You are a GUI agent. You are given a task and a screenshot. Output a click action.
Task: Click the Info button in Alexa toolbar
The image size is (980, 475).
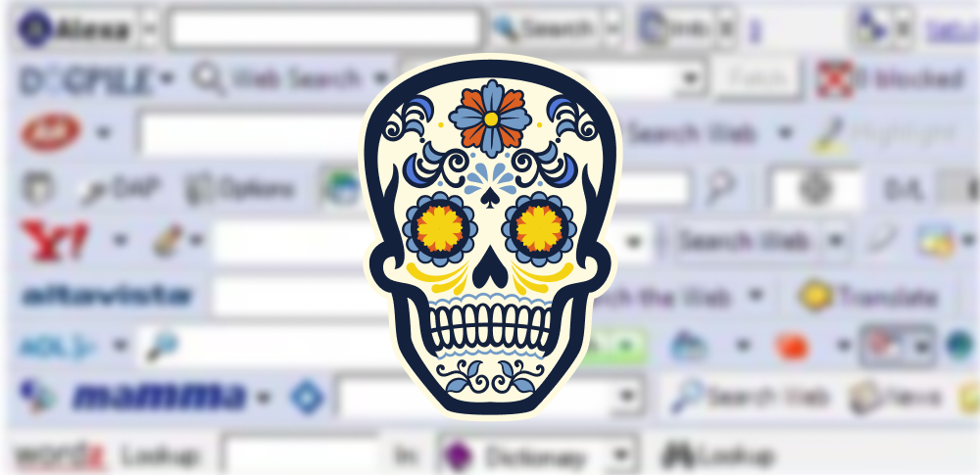point(675,28)
